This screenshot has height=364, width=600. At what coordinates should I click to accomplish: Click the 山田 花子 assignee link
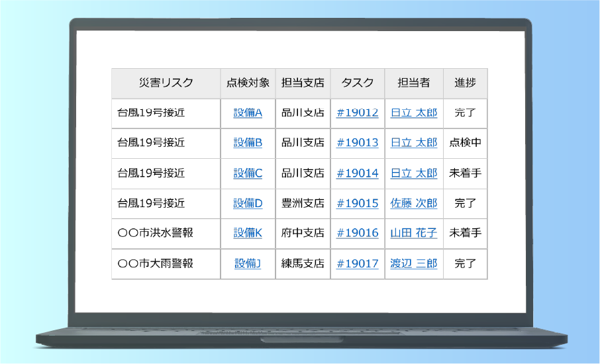click(413, 233)
